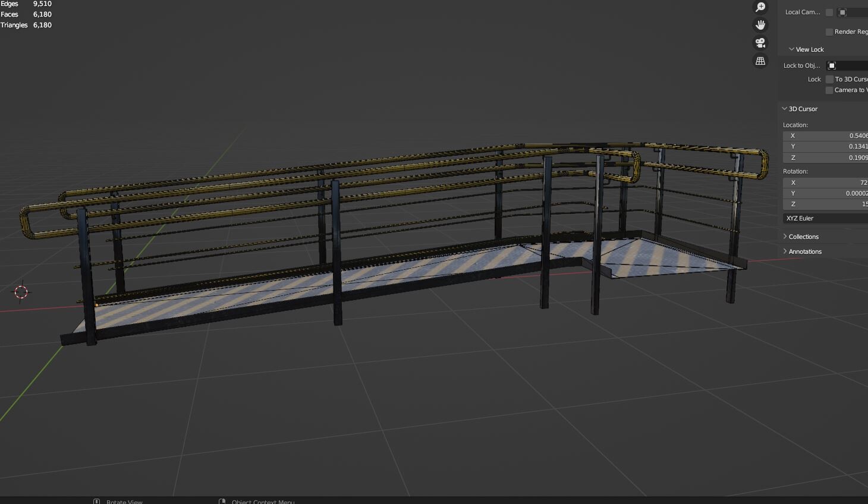Click the 3D cursor marker in the viewport

pyautogui.click(x=21, y=292)
